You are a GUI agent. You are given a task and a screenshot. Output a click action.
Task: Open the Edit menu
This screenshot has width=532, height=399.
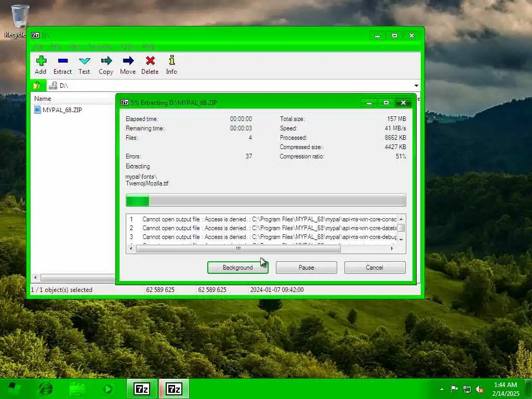coord(55,47)
